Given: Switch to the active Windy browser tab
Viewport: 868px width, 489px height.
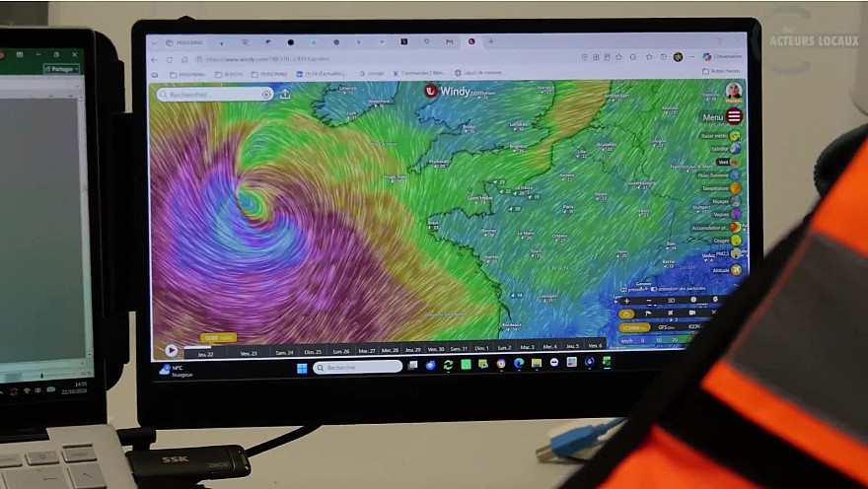Looking at the screenshot, I should coord(471,41).
